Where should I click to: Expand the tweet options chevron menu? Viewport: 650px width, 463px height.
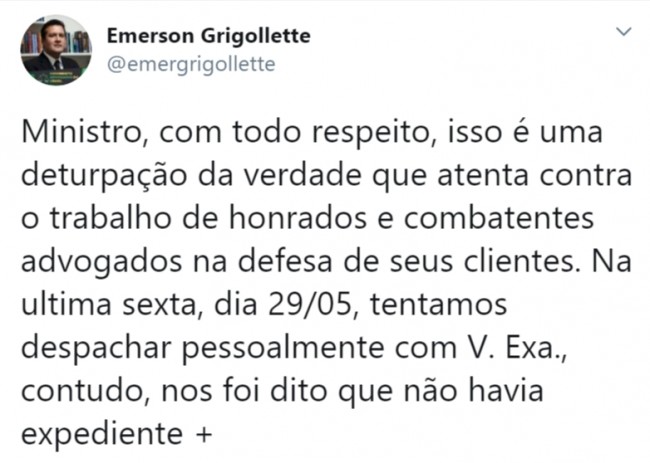623,32
